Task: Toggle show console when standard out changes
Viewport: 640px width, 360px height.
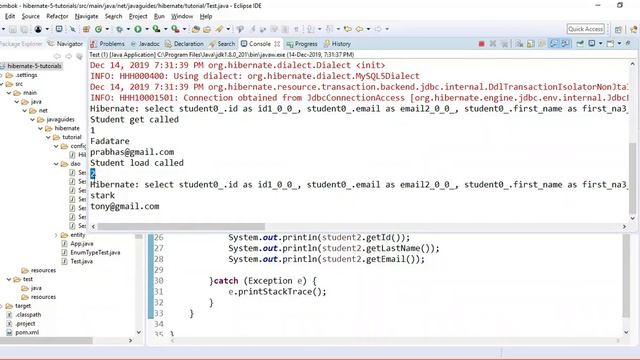Action: point(553,44)
